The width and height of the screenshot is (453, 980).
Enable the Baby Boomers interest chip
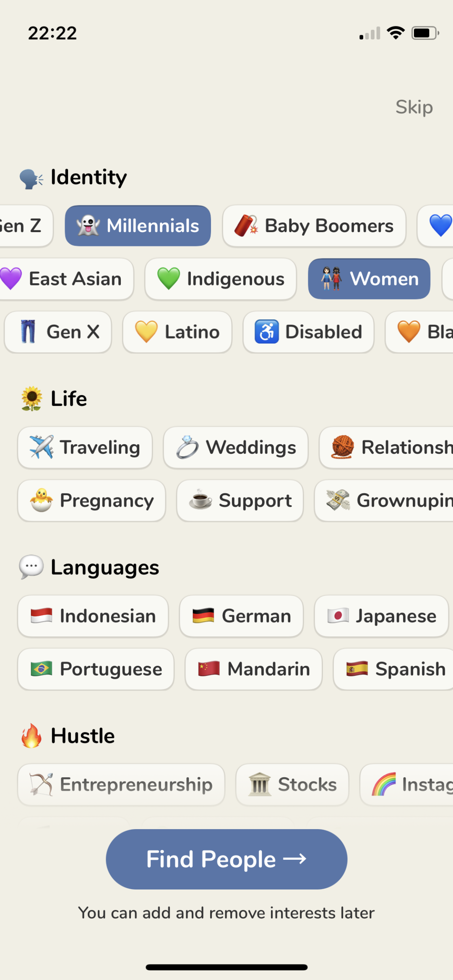point(314,226)
